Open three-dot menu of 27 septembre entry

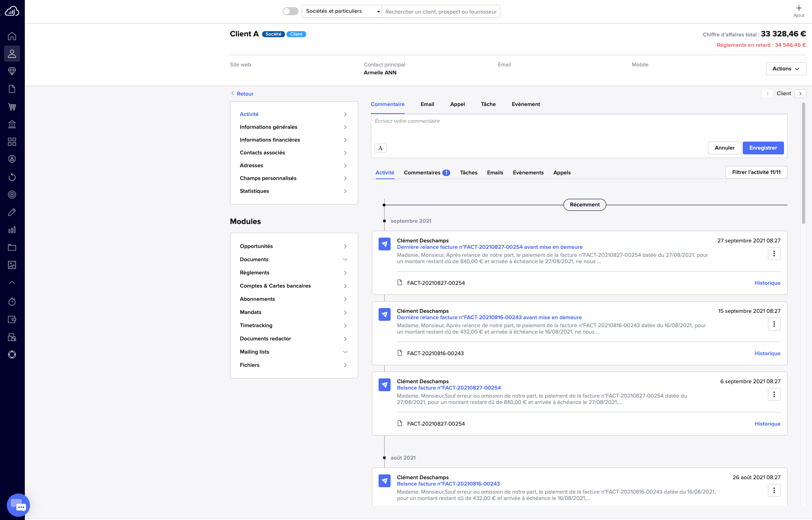(774, 254)
